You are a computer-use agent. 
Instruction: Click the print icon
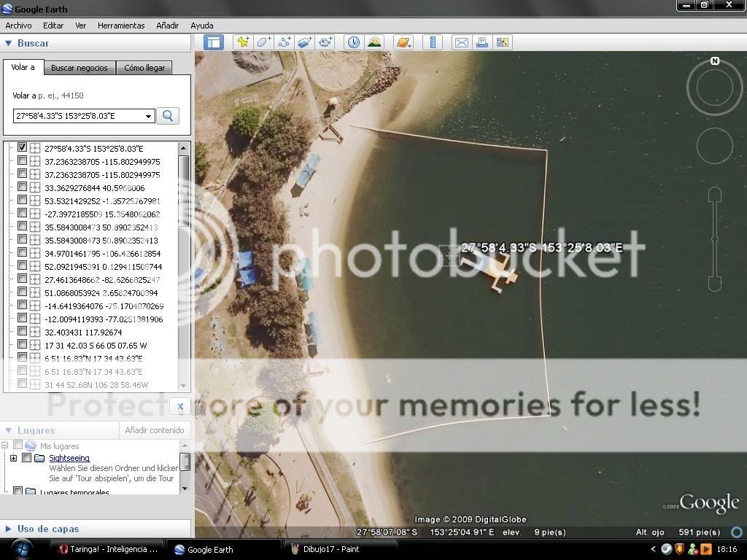481,42
